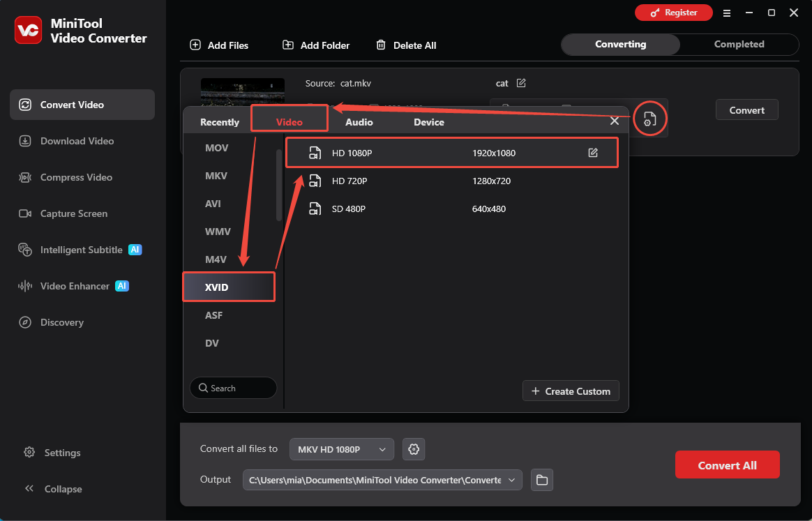Choose WMV from the format list
812x521 pixels.
tap(218, 232)
